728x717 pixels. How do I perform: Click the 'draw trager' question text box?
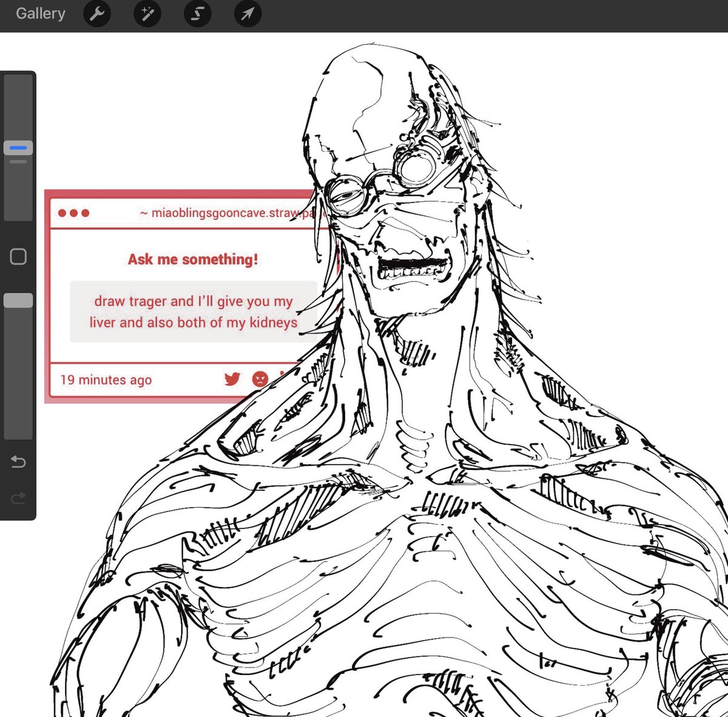(x=194, y=312)
